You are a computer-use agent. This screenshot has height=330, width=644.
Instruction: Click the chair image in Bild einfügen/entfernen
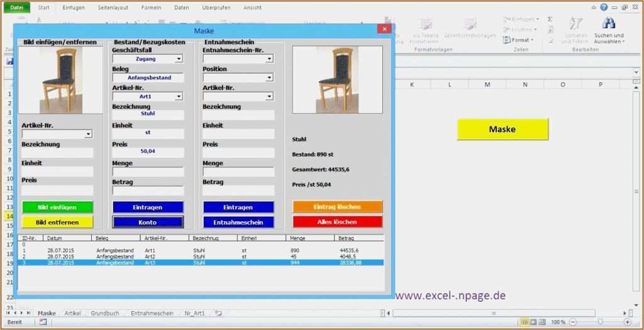point(60,80)
